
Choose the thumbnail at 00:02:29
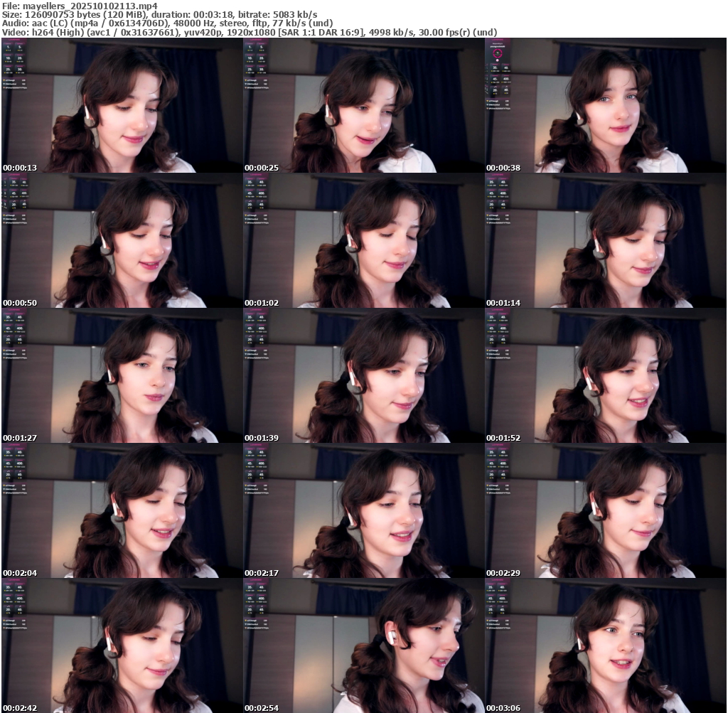605,510
